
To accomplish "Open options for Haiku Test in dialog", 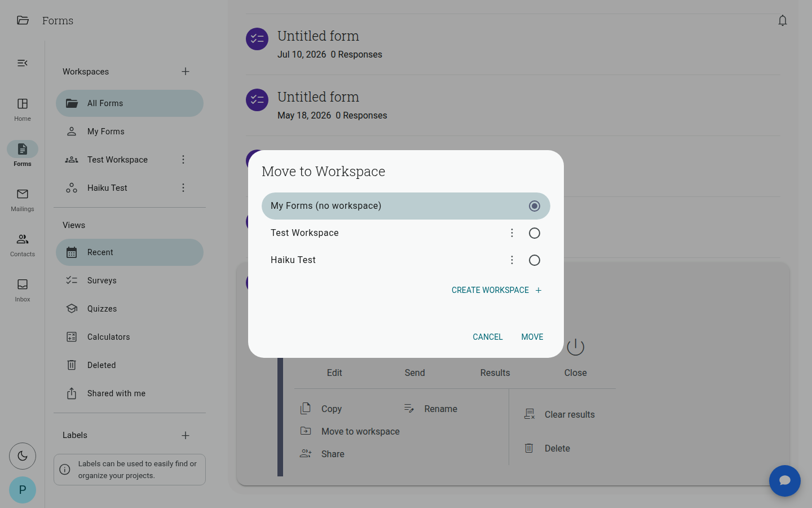I will (x=512, y=260).
